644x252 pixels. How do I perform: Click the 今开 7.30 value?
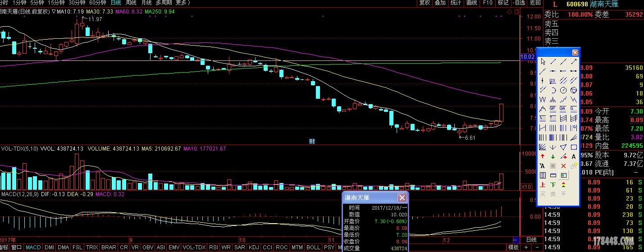[x=636, y=111]
